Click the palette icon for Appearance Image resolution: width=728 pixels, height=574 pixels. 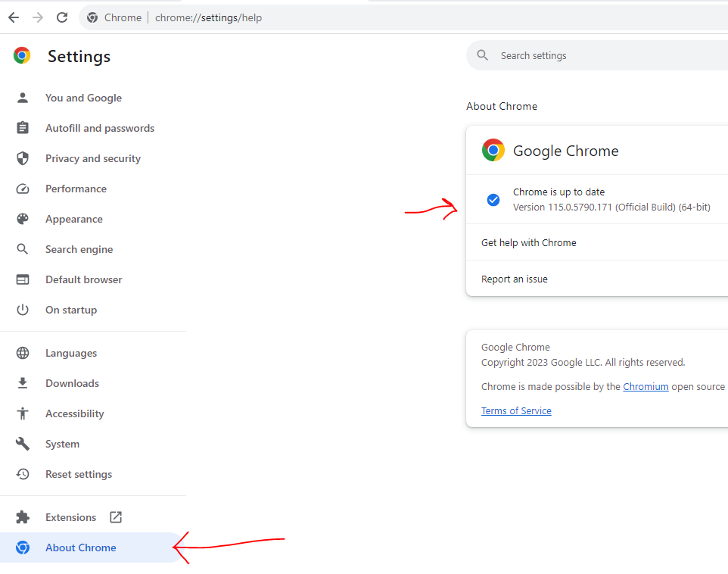[x=22, y=219]
